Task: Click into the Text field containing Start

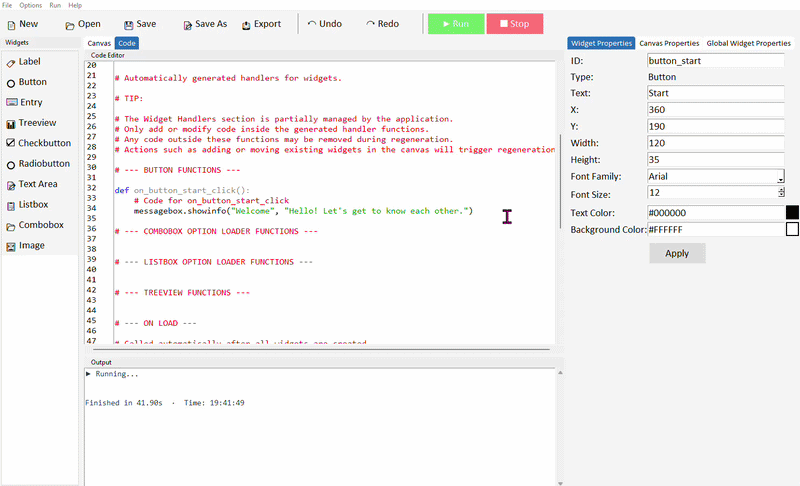Action: tap(715, 93)
